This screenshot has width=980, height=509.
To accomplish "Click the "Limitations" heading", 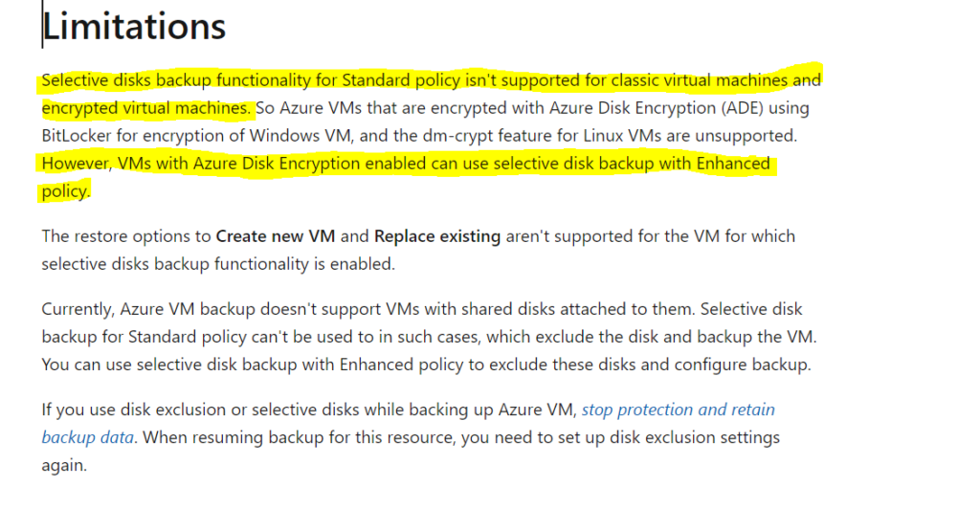I will pos(134,26).
